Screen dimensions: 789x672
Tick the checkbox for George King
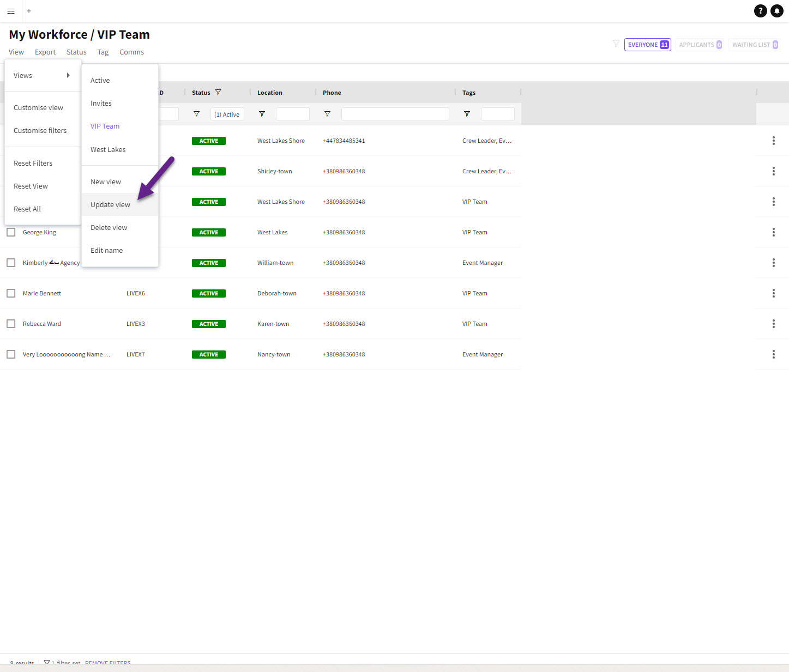11,232
